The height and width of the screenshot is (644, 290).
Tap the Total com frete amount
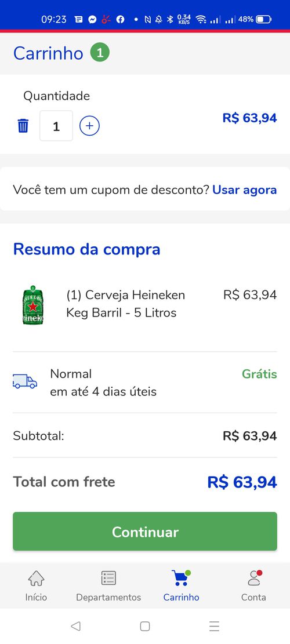point(242,482)
